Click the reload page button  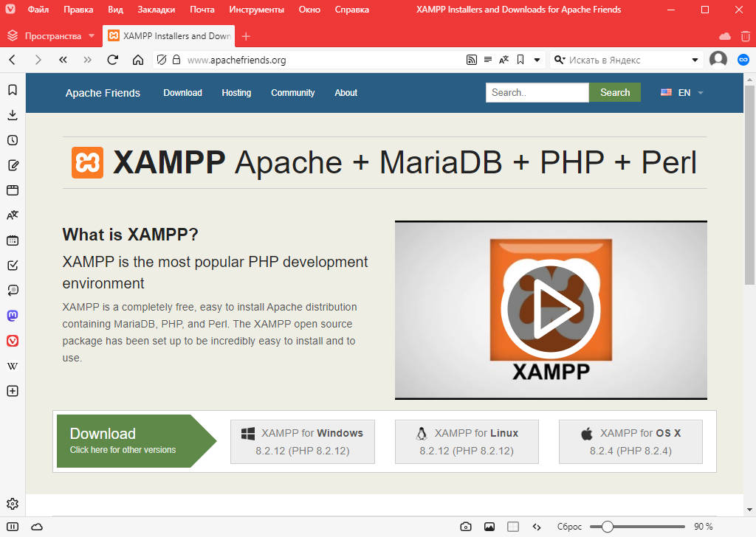(x=113, y=60)
